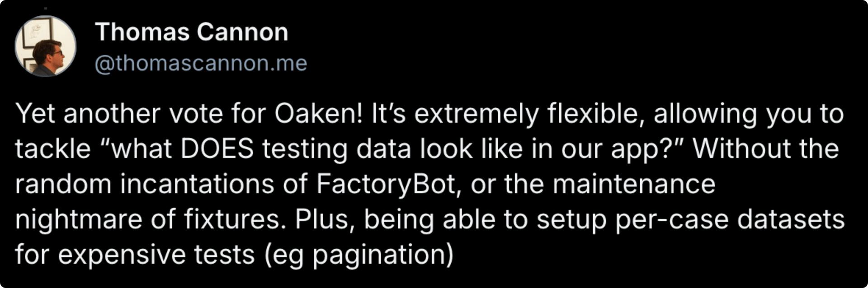This screenshot has height=288, width=868.
Task: Click the word extremely in first line
Action: tap(476, 114)
